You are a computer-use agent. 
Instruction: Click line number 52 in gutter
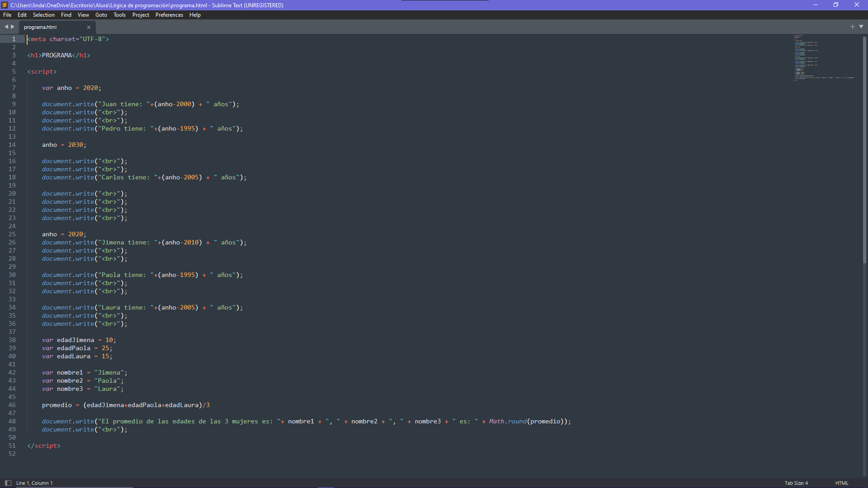pyautogui.click(x=12, y=454)
